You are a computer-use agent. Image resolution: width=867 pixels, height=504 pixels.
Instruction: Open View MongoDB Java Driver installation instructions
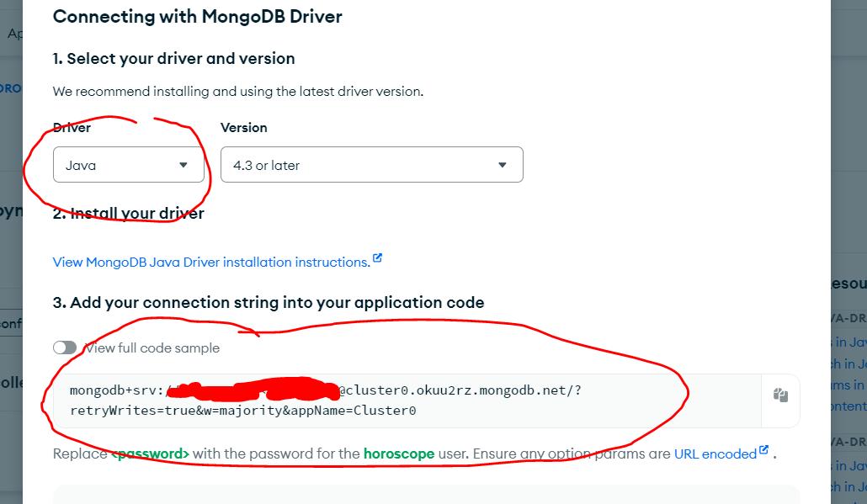pos(212,262)
